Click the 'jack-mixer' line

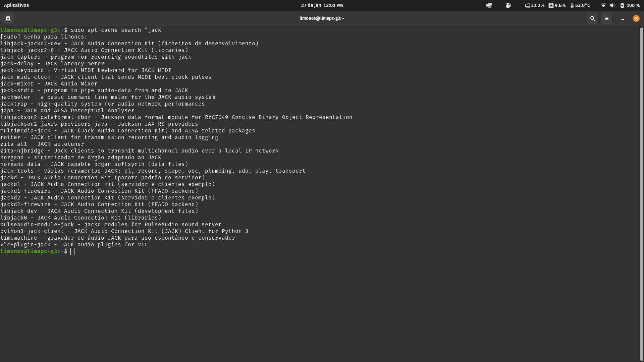point(49,84)
